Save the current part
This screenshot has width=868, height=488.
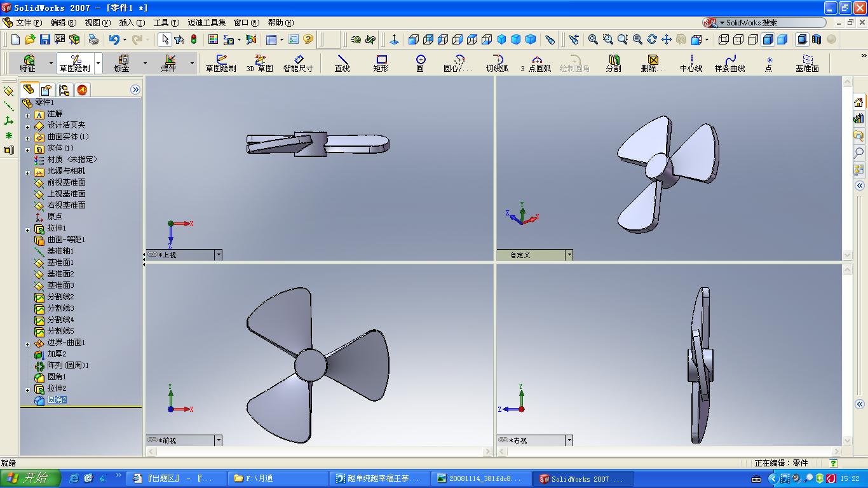[x=44, y=39]
